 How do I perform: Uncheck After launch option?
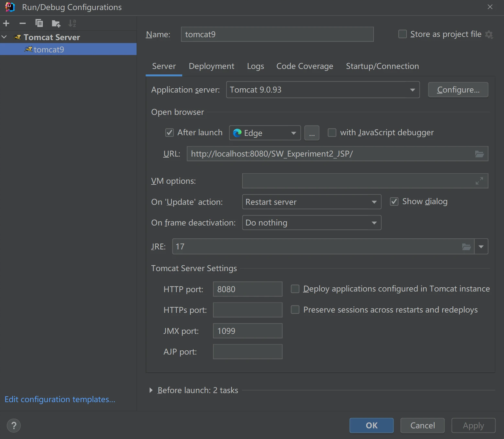pyautogui.click(x=170, y=132)
